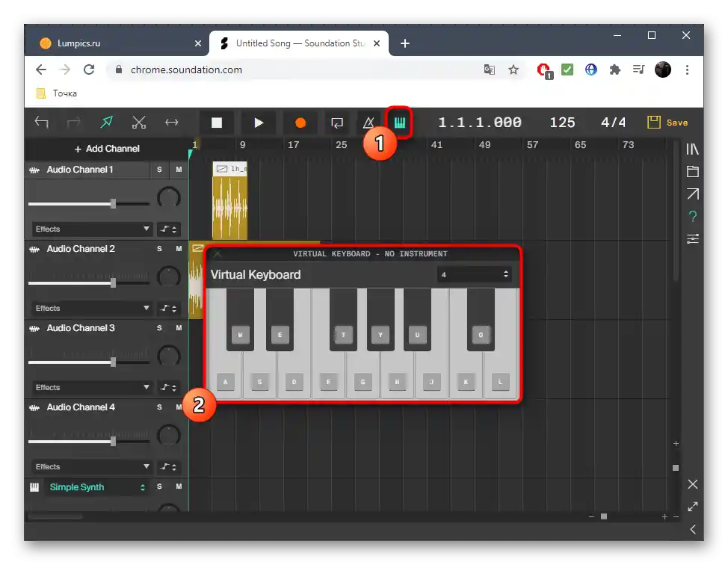Click Audio Channel 3 volume slider handle
The image size is (728, 565).
pos(114,362)
